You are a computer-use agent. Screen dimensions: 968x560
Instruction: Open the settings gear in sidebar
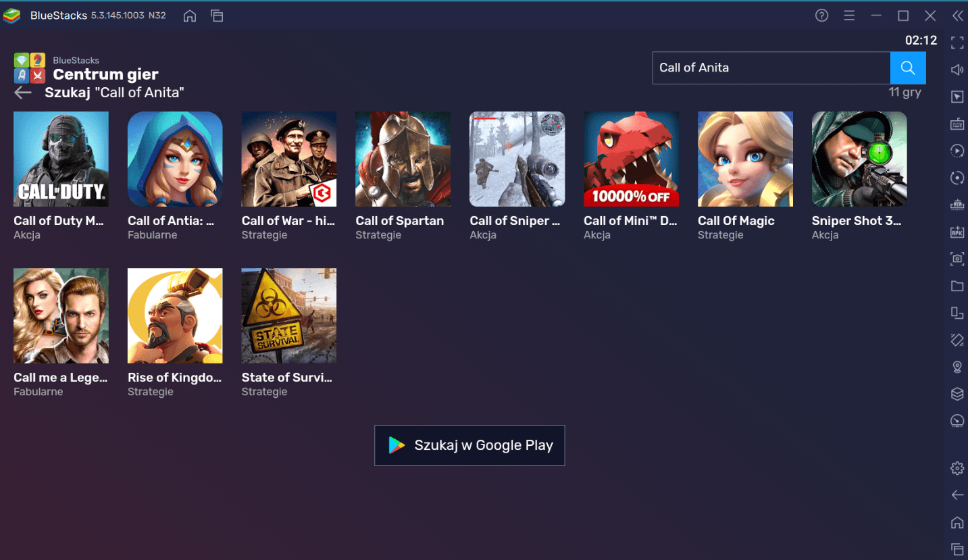pyautogui.click(x=957, y=468)
